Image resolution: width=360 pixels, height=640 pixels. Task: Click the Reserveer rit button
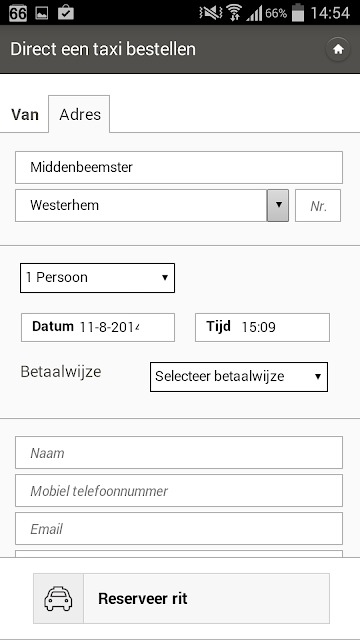[181, 598]
